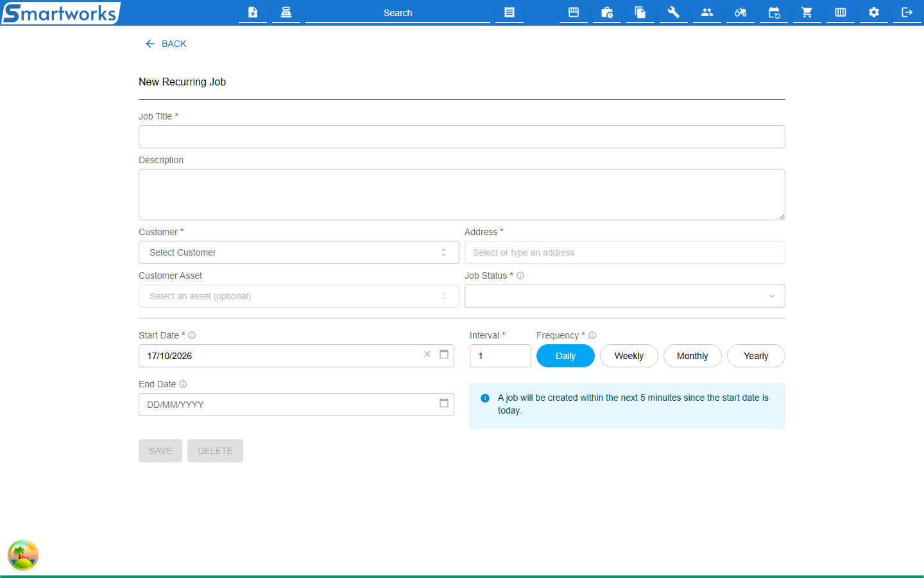Click the Frequency info icon
Viewport: 924px width, 578px height.
pos(592,335)
